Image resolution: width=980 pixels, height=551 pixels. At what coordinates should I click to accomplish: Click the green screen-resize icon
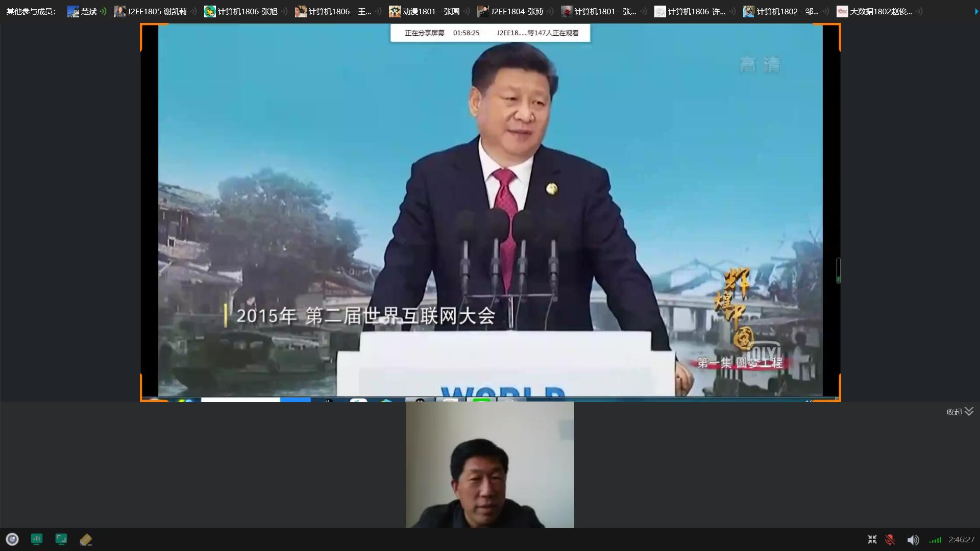coord(61,539)
